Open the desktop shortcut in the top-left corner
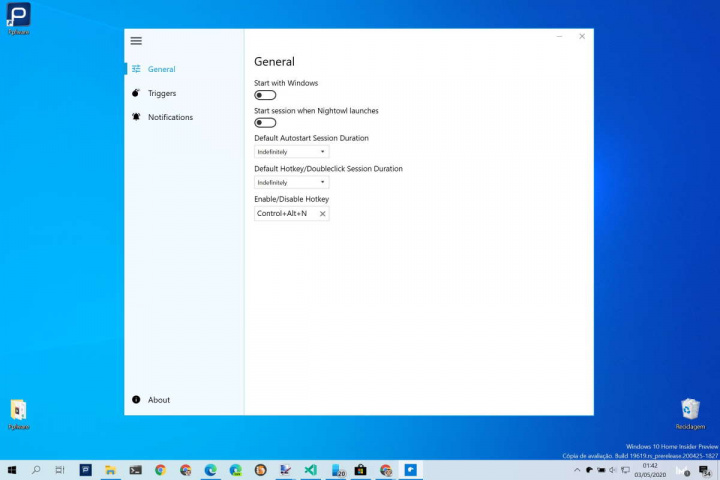Screen dimensions: 720x480 [18, 16]
